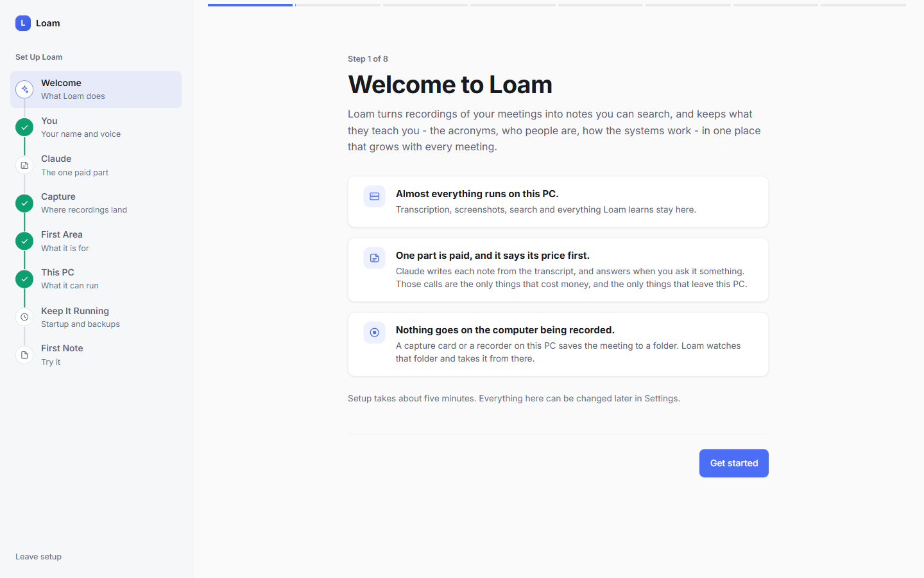Go to the First Area step
This screenshot has width=924, height=578.
tap(96, 241)
